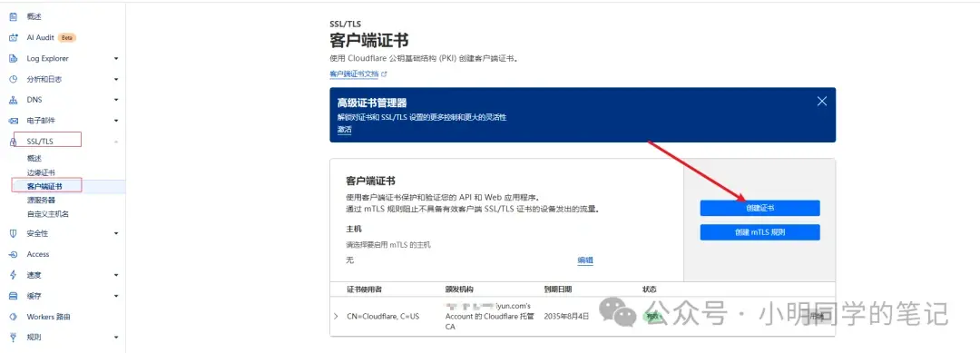Screen dimensions: 980x353
Task: Open Log Explorer sidebar item
Action: [x=47, y=59]
